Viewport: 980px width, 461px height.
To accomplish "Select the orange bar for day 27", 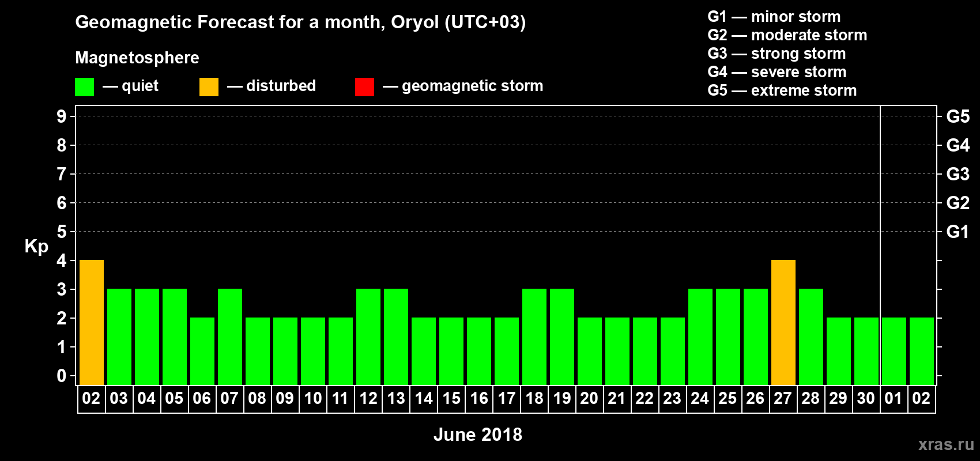I will [783, 322].
